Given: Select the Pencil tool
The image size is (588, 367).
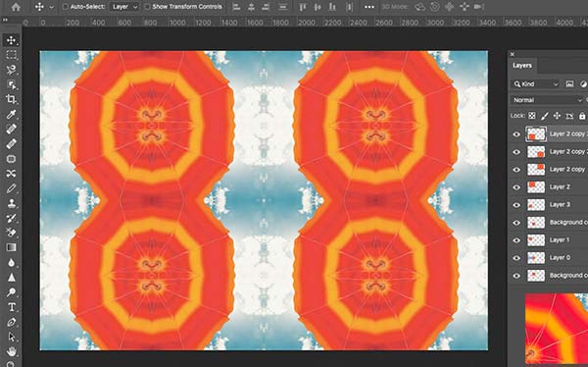Looking at the screenshot, I should [x=11, y=188].
